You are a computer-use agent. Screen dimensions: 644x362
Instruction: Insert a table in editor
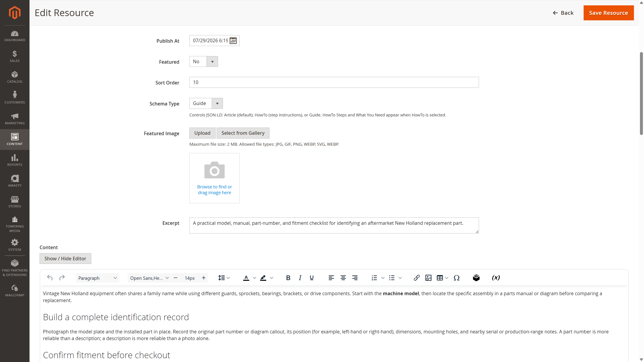pos(440,278)
